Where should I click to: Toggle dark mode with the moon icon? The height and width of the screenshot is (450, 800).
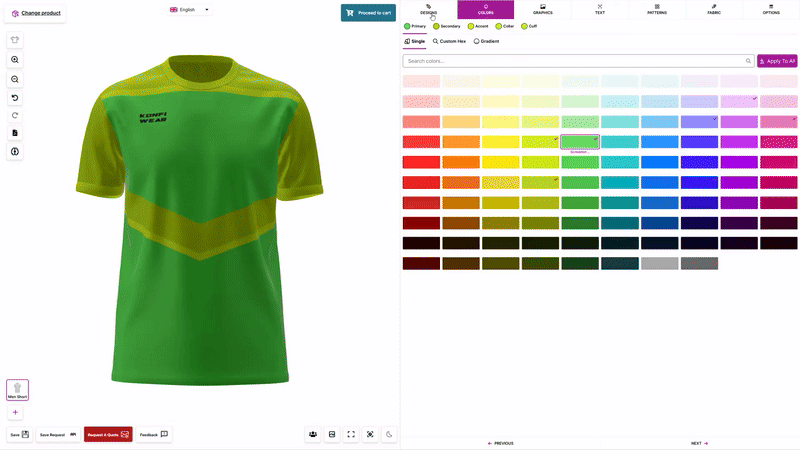click(x=389, y=434)
